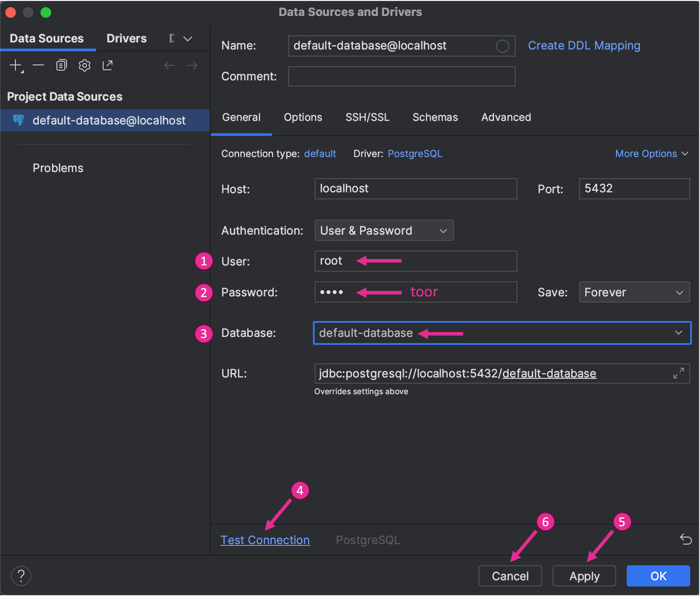Click the PostgreSQL elephant icon in list

tap(19, 120)
